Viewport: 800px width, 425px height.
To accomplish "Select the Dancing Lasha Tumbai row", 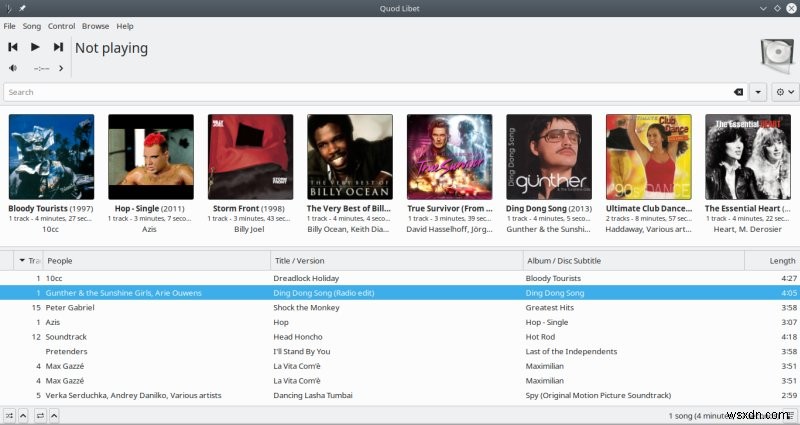I will pos(400,395).
